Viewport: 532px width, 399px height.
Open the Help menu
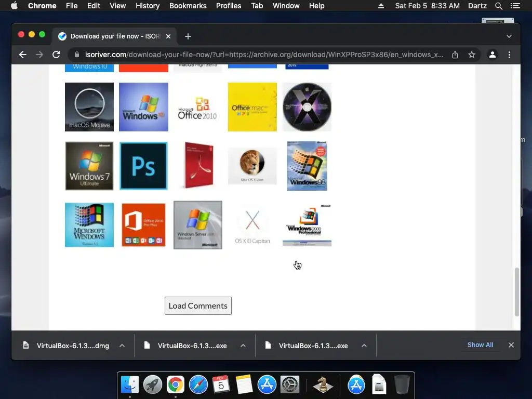point(316,5)
